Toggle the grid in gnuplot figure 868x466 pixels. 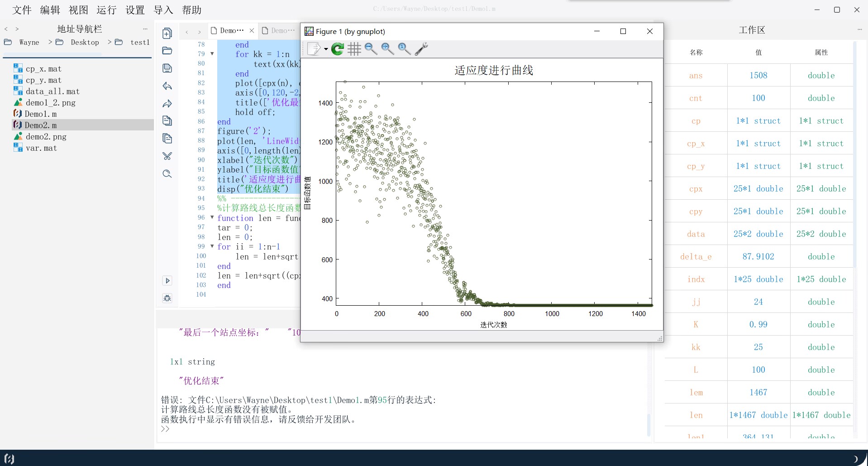click(x=354, y=48)
